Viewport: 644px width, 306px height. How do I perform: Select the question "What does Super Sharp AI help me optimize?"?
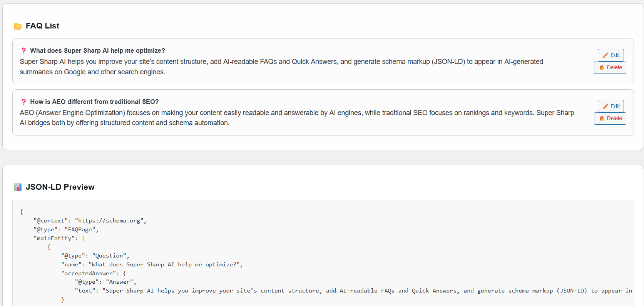tap(97, 51)
